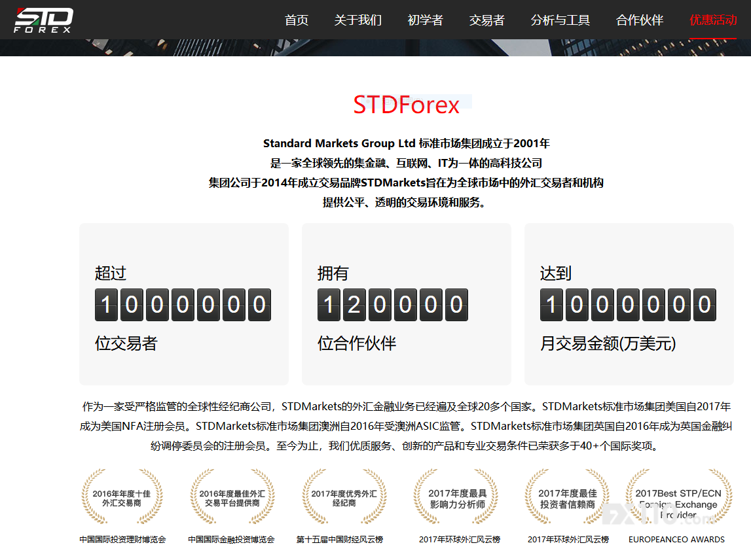Click the 2016年度最佳外汇交易平台提供商 award badge
Screen dimensions: 751x560
pyautogui.click(x=232, y=497)
